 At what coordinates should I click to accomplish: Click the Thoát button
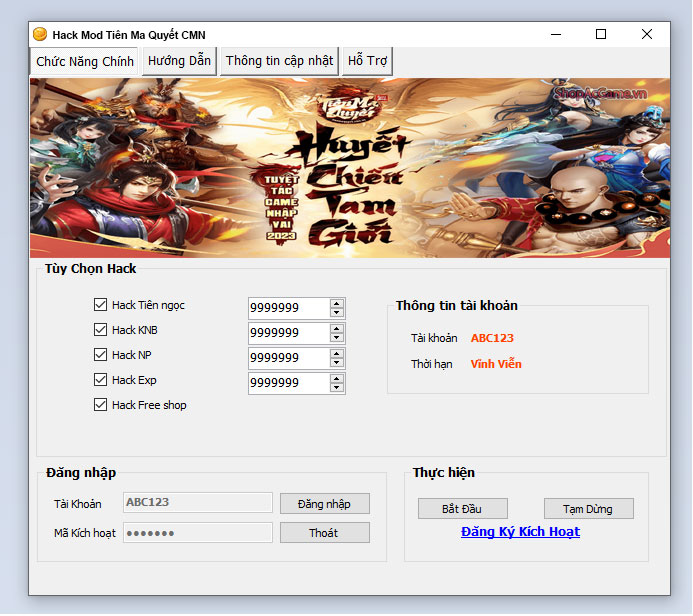click(x=325, y=533)
